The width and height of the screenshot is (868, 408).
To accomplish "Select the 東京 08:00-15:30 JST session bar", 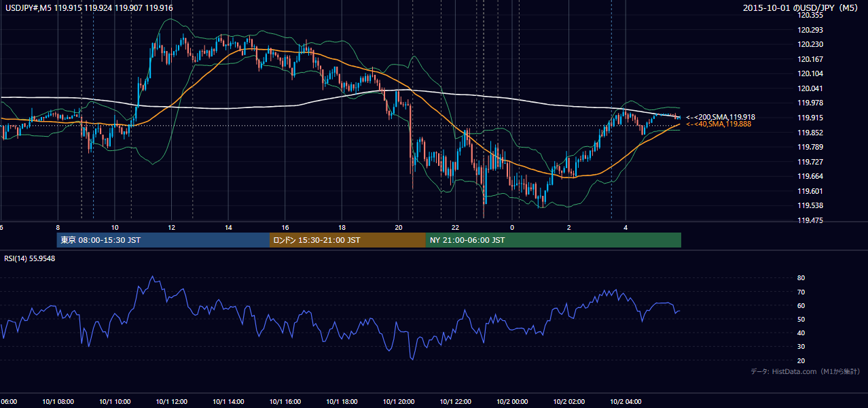I will pyautogui.click(x=163, y=240).
